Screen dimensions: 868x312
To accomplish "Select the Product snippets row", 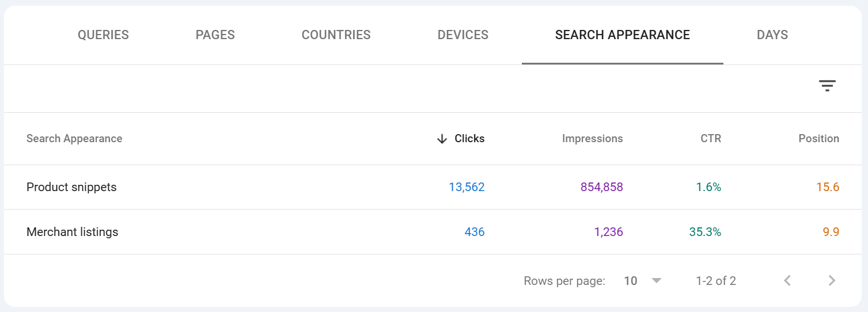I will coord(71,187).
